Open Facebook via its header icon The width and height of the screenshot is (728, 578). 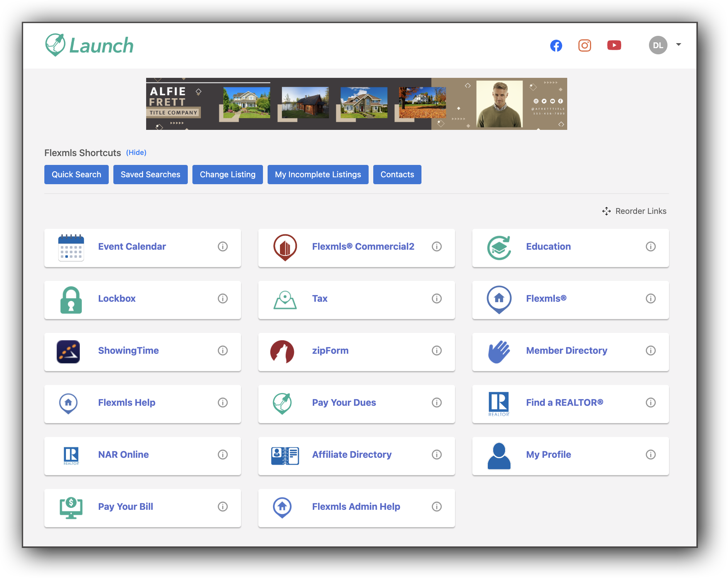point(556,45)
